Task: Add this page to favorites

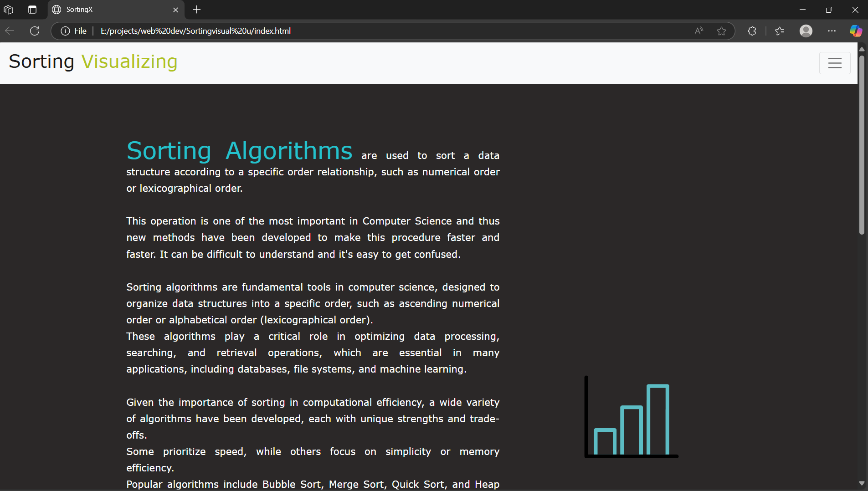Action: [x=721, y=31]
